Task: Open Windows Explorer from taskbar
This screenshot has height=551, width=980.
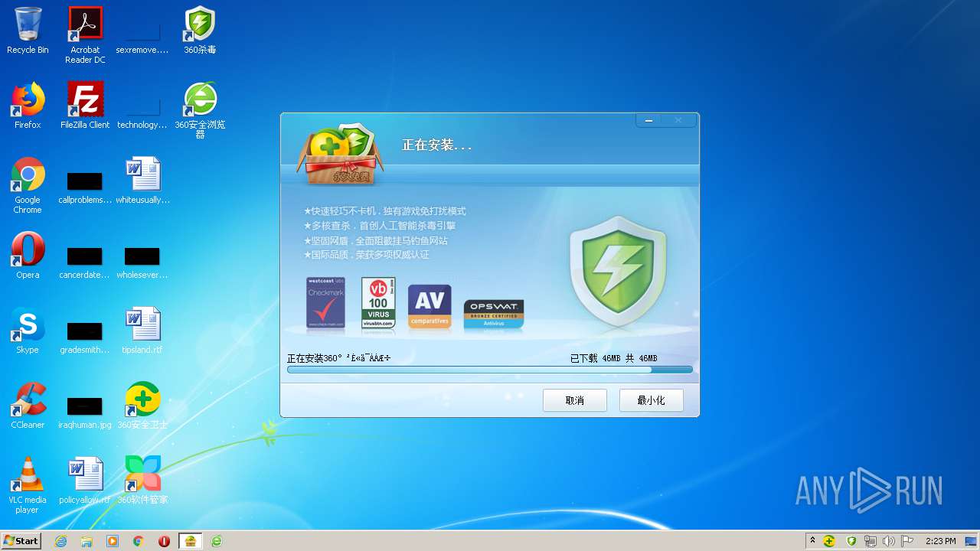Action: click(x=87, y=541)
